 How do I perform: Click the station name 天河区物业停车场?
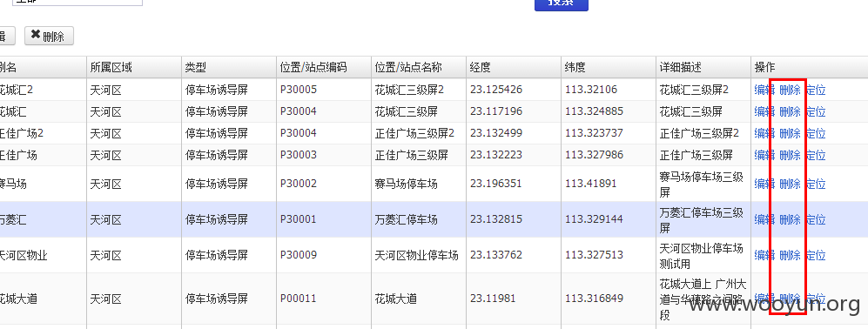(417, 255)
